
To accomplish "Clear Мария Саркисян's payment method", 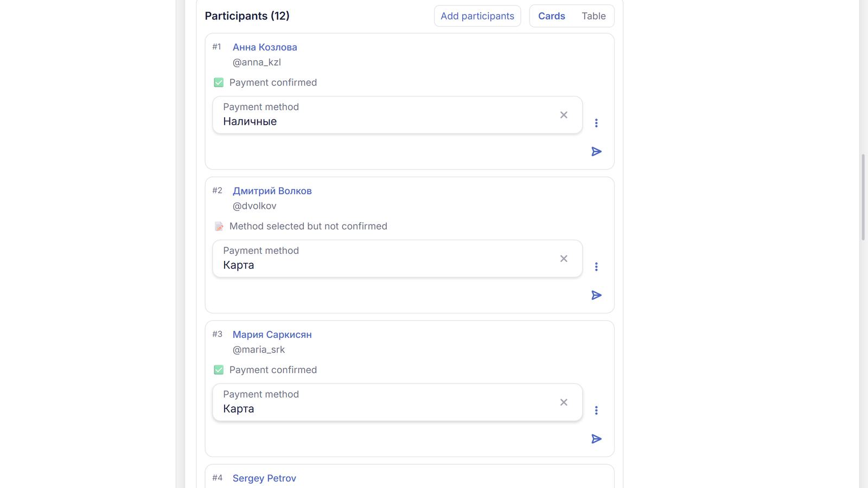I will click(x=564, y=402).
